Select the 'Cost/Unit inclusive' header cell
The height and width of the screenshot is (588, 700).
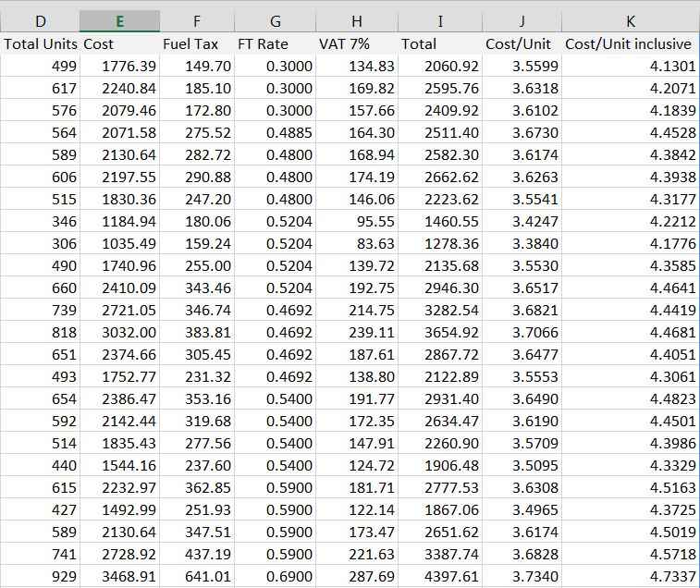click(x=629, y=43)
